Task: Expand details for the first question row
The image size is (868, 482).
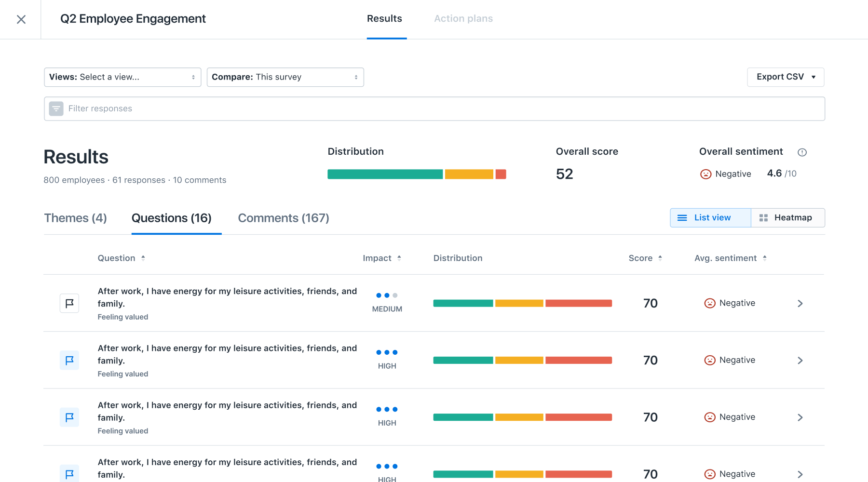Action: coord(800,304)
